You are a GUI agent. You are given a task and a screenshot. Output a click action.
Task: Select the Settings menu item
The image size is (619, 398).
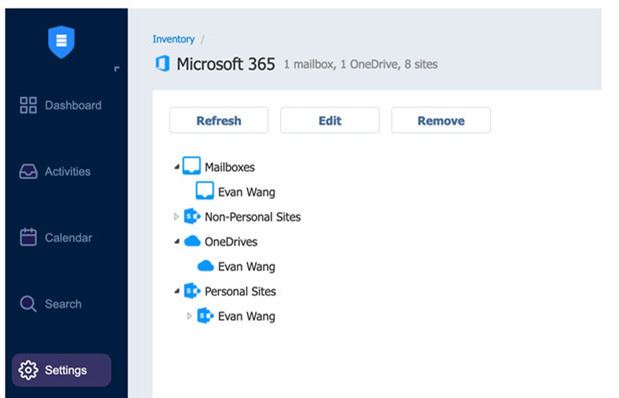(x=62, y=370)
